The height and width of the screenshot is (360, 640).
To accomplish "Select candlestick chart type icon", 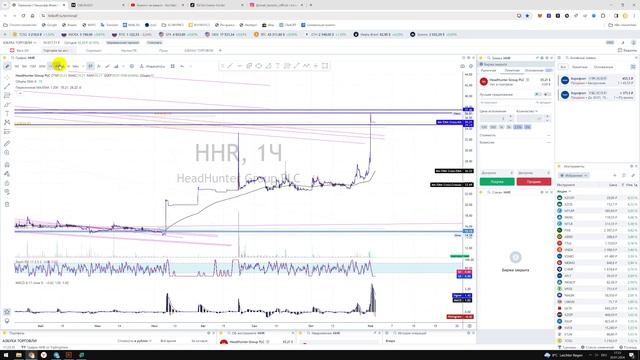I will pos(90,66).
